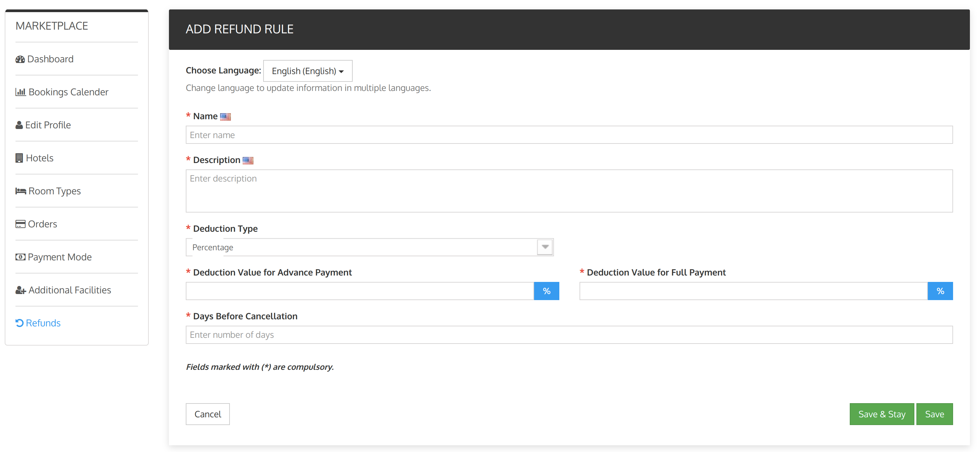
Task: Click the Bookings Calendar icon
Action: [x=21, y=91]
